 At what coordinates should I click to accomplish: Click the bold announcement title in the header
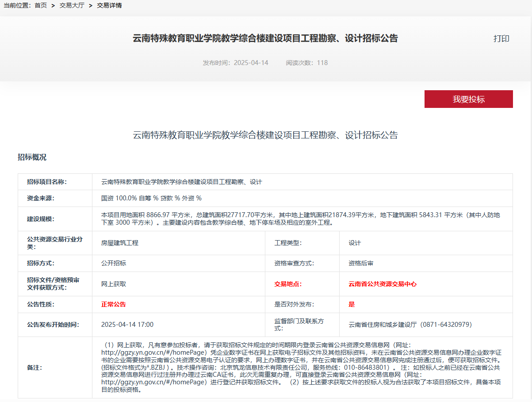265,38
